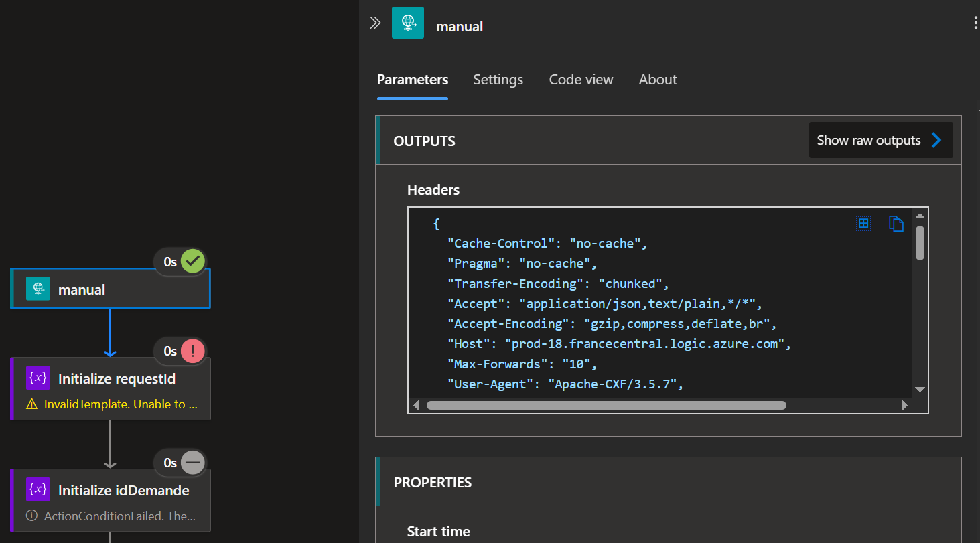Image resolution: width=980 pixels, height=543 pixels.
Task: Select the manual trigger node in the workflow
Action: click(111, 289)
